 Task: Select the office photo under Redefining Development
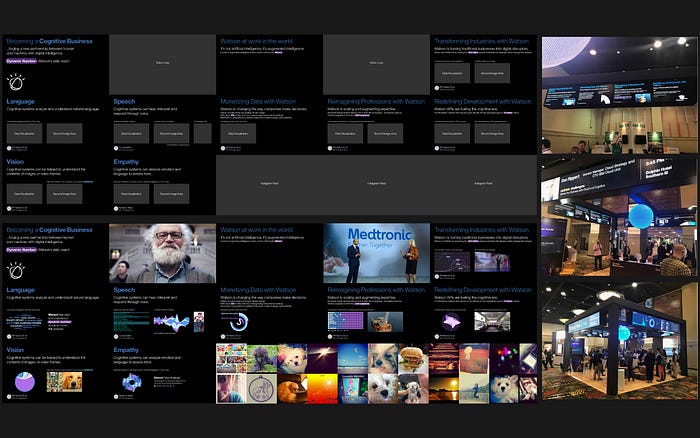coord(492,321)
